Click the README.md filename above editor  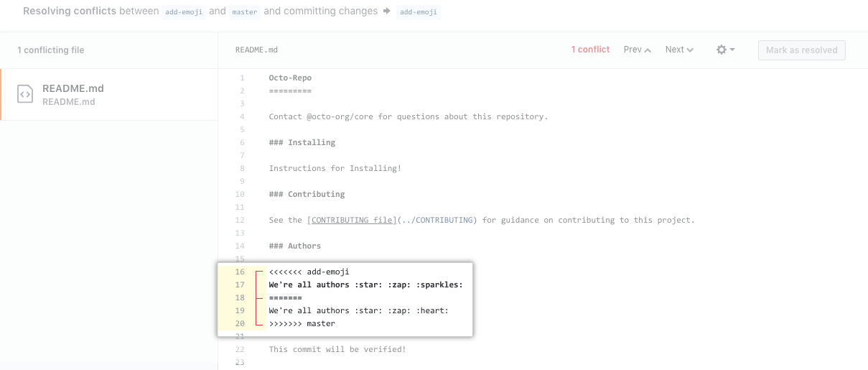tap(256, 50)
